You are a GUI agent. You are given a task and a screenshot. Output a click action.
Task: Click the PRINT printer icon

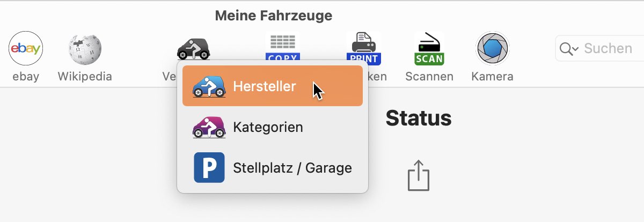[364, 48]
